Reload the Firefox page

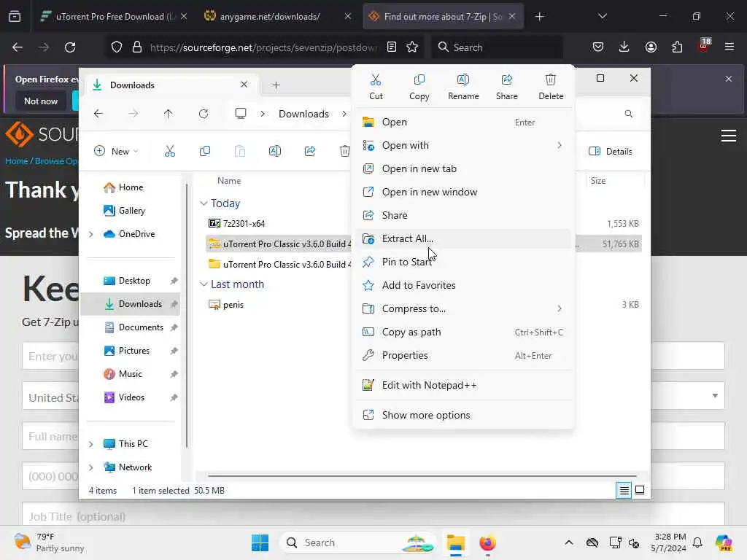coord(70,47)
